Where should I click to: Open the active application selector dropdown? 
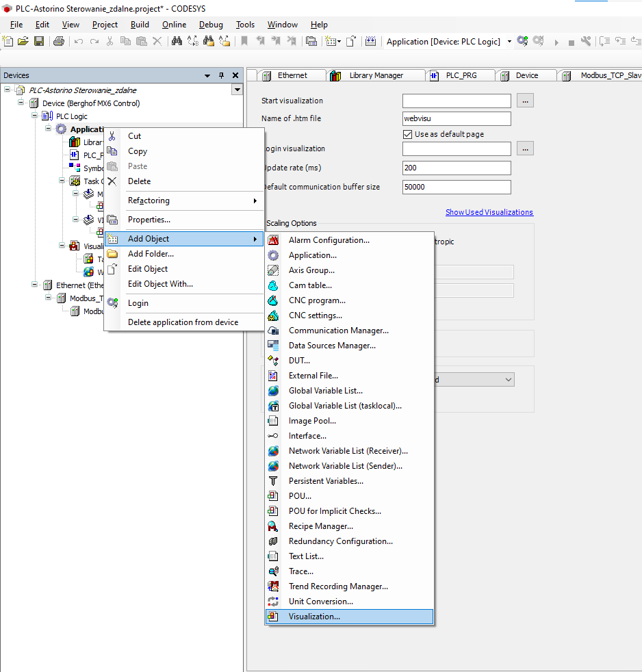tap(510, 42)
